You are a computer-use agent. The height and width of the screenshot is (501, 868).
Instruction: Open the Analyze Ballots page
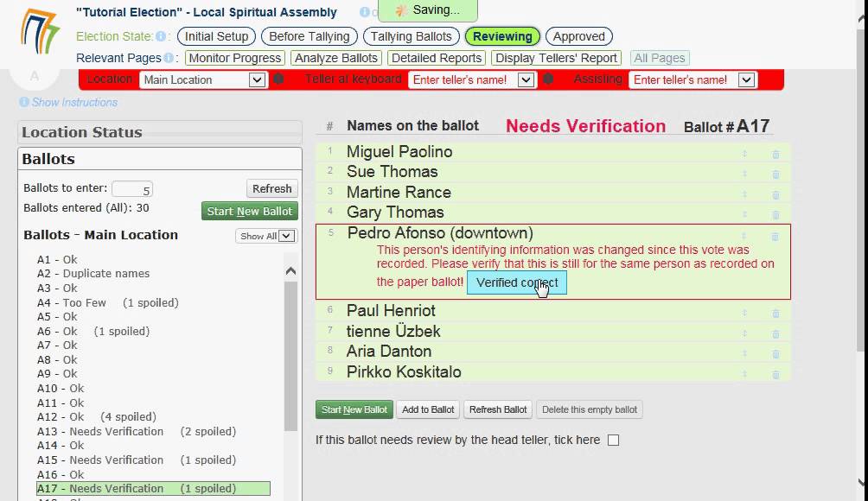pyautogui.click(x=336, y=58)
